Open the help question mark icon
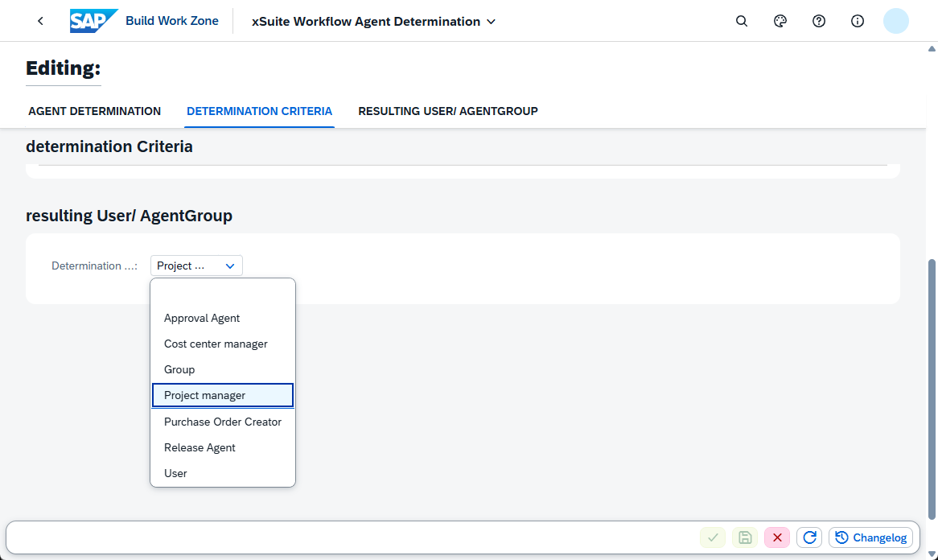 818,22
